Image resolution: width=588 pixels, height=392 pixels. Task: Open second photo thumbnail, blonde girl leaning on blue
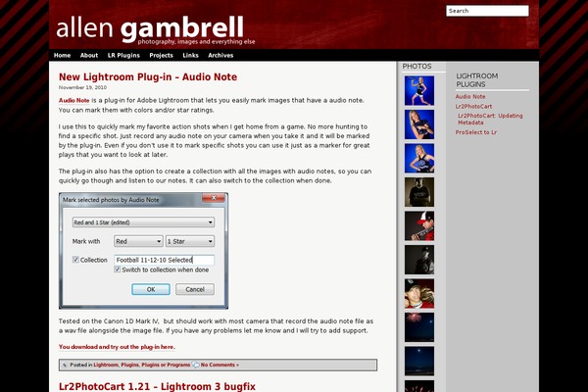[419, 124]
